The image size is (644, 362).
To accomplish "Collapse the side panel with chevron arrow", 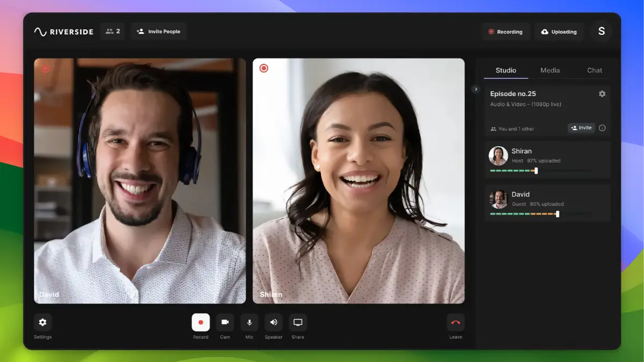I will point(475,89).
